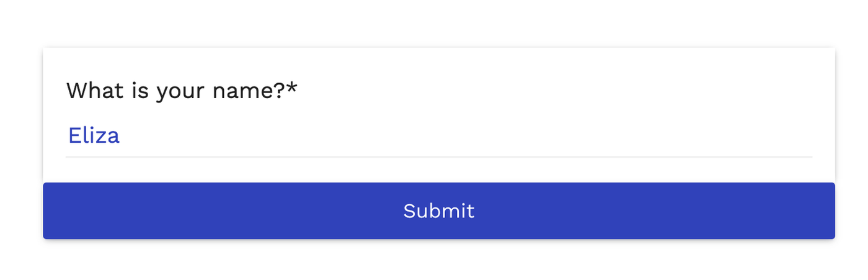This screenshot has height=280, width=868.
Task: Click the question mark in the prompt
Action: tap(280, 91)
